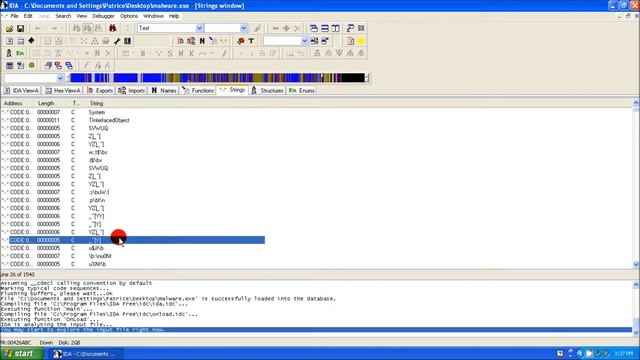Click the strings list scroll-down arrow
Image resolution: width=640 pixels, height=360 pixels.
[636, 264]
